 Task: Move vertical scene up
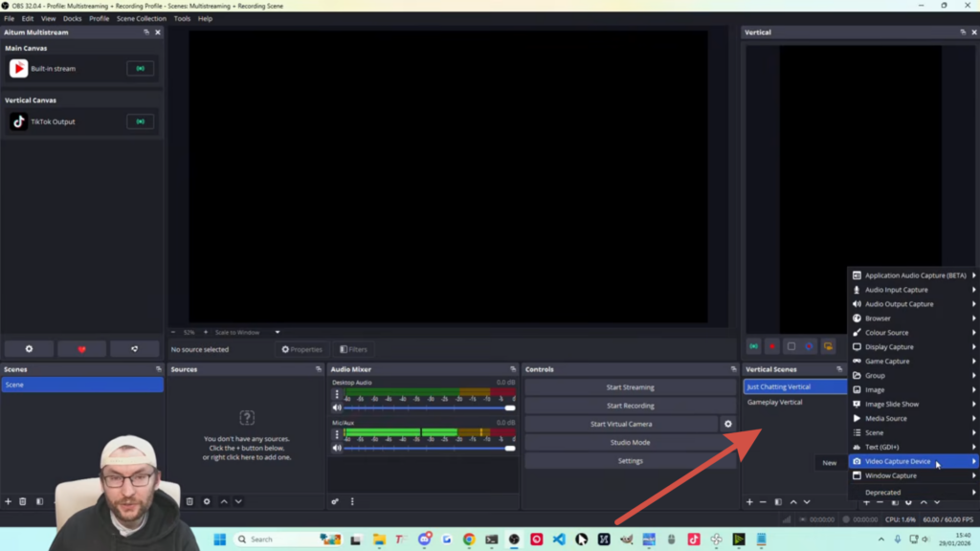point(793,502)
